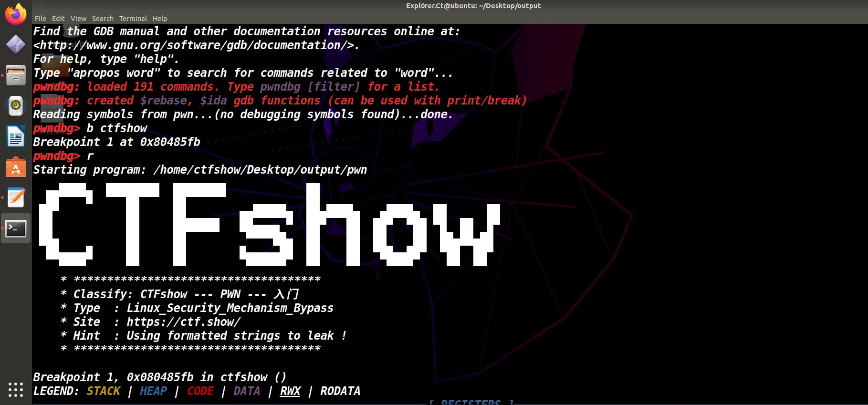This screenshot has width=868, height=405.
Task: Open the Help menu
Action: (x=160, y=19)
